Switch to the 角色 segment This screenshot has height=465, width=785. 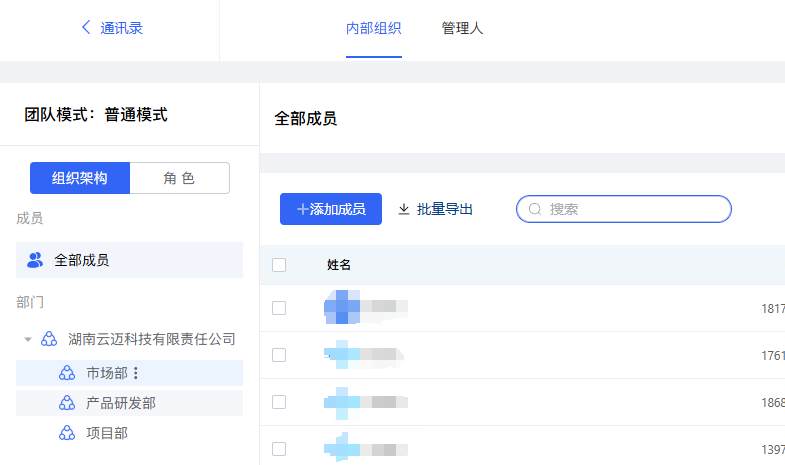coord(179,178)
